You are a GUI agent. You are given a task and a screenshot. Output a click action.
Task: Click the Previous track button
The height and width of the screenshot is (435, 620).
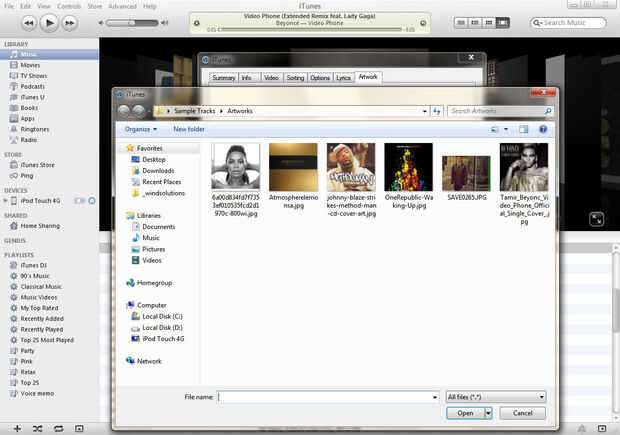(x=29, y=23)
